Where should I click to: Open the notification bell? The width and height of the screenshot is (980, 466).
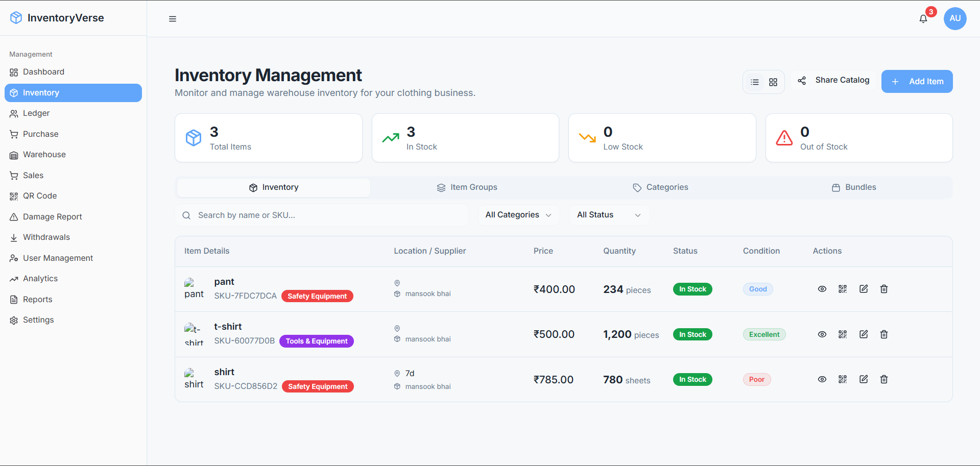pos(923,18)
